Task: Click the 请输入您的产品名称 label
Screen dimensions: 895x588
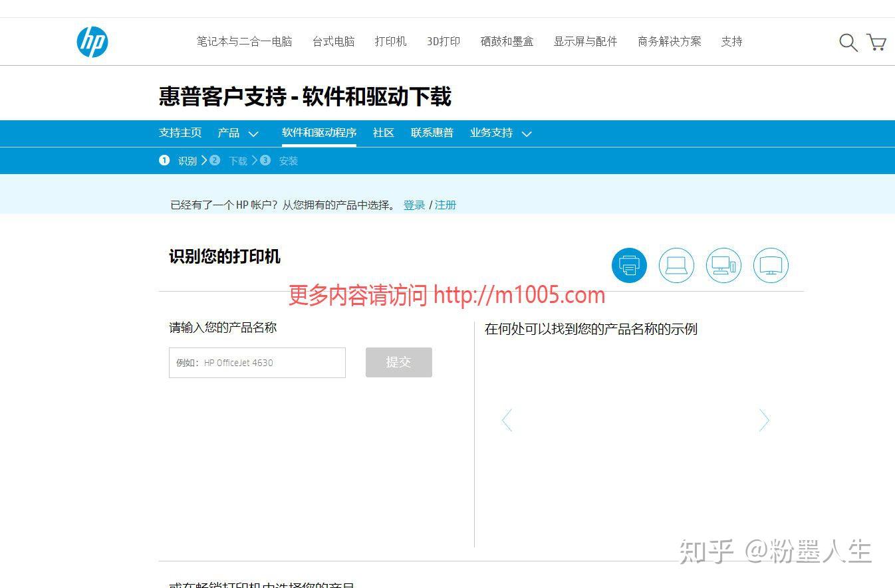Action: [x=223, y=328]
